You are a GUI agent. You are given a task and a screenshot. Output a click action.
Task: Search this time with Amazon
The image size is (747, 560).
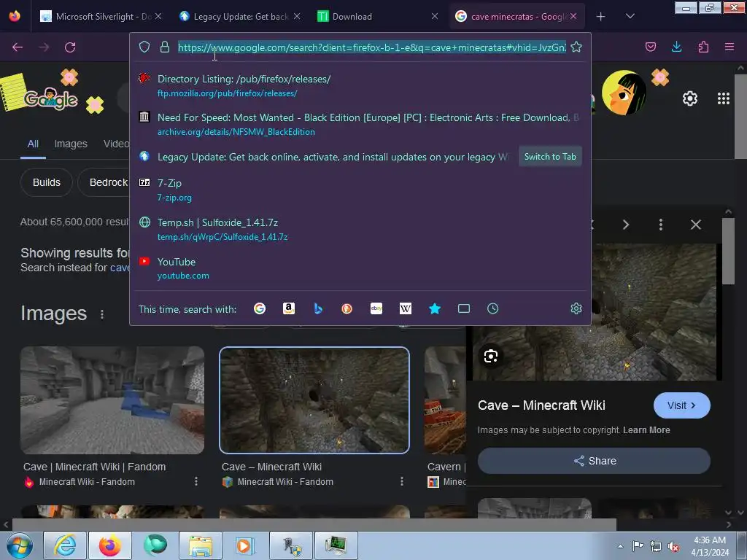coord(289,308)
